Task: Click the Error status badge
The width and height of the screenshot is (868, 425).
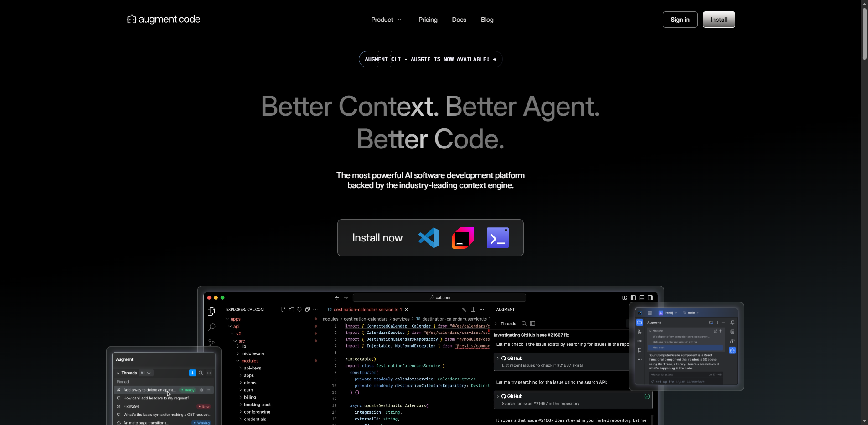Action: (204, 406)
